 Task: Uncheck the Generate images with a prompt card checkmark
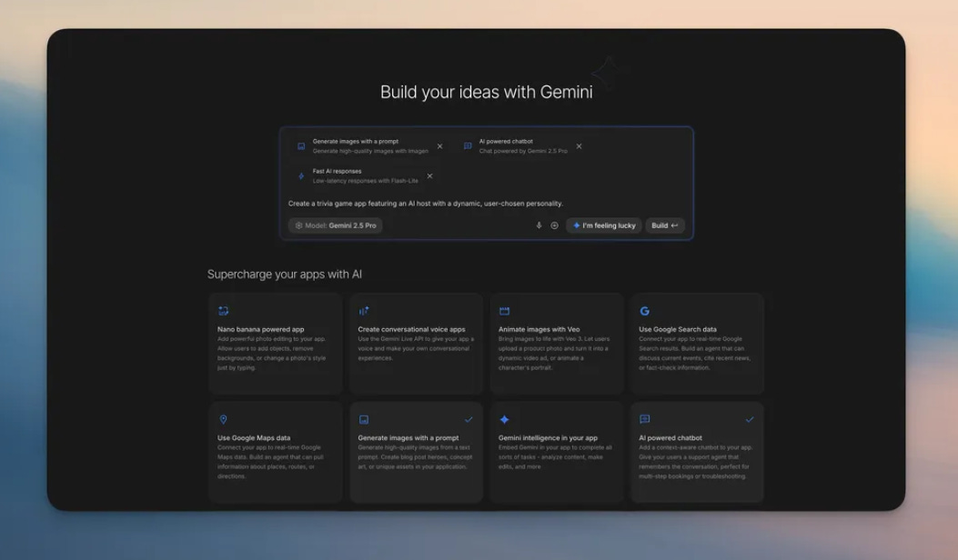(469, 419)
